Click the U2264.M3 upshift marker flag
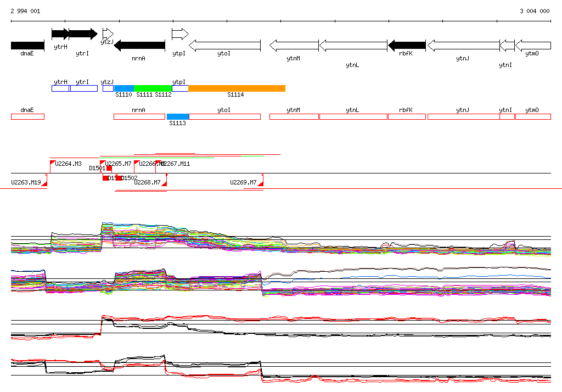 point(53,163)
